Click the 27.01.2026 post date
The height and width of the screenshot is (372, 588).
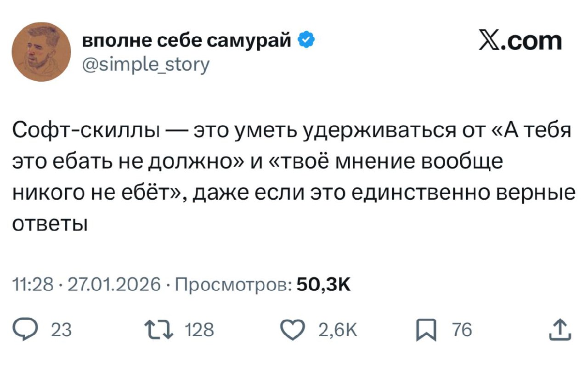[x=113, y=285]
